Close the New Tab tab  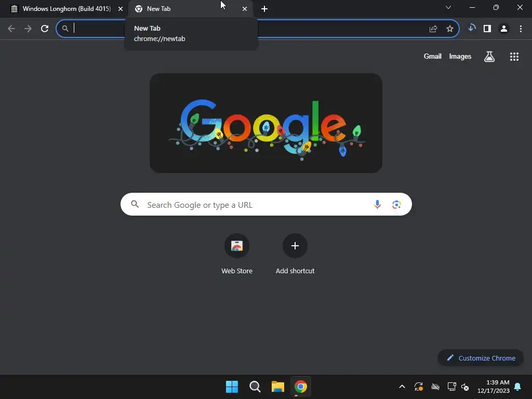(x=245, y=9)
